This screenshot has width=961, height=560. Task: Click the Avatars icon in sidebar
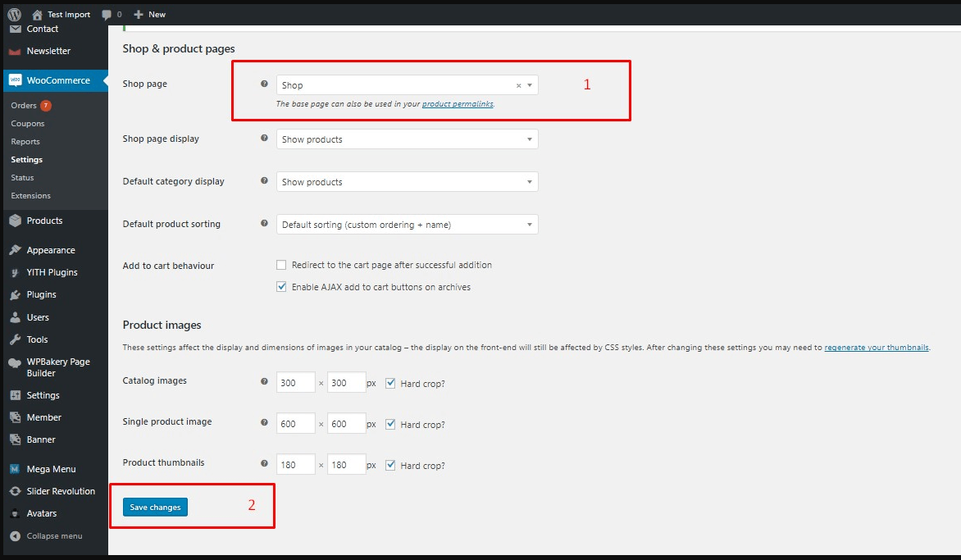16,513
